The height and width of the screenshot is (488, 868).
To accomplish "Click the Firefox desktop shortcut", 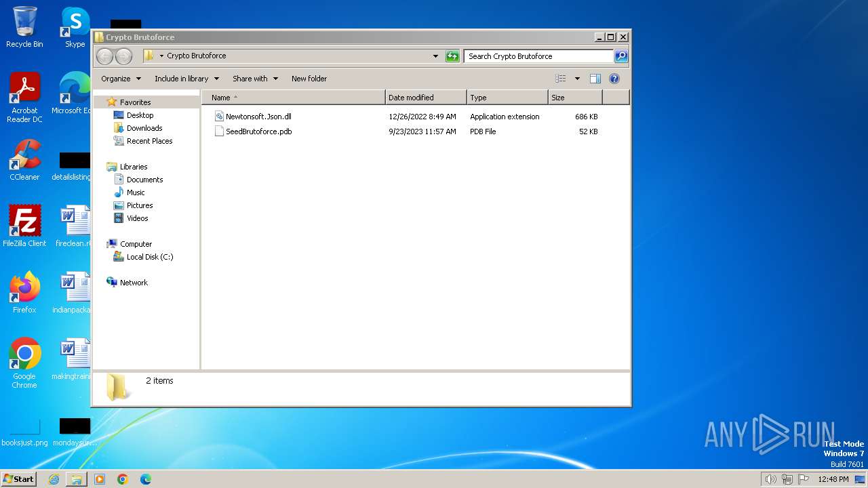I will coord(24,293).
